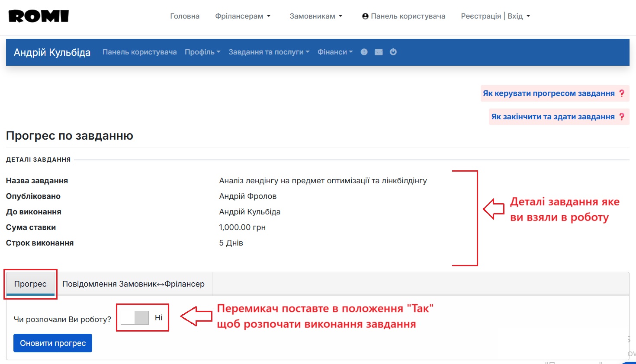Click the question mark next to 'Як керувати прогресом завдання'
This screenshot has width=636, height=364.
pyautogui.click(x=622, y=93)
